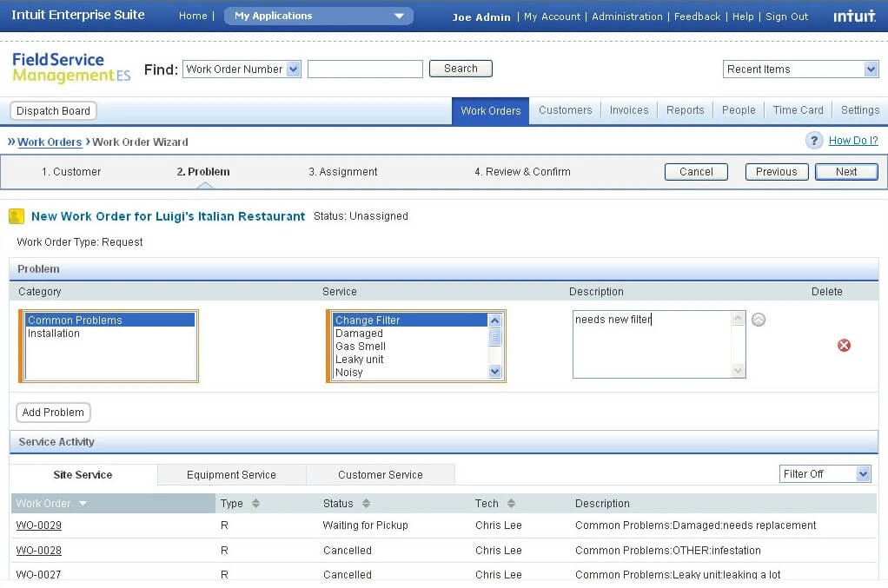Click the question mark help icon

pyautogui.click(x=814, y=141)
